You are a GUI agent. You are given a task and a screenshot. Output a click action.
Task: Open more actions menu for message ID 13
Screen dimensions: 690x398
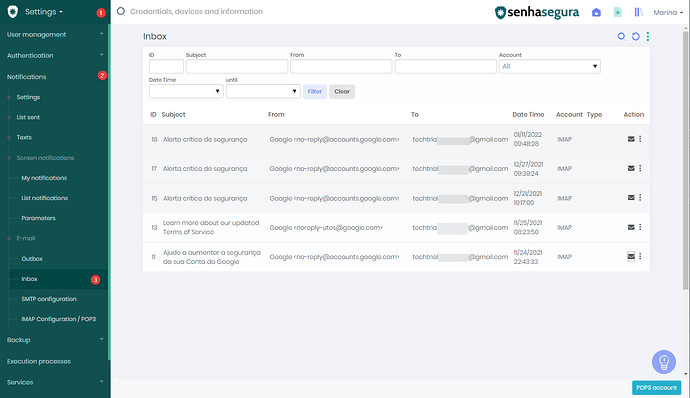(640, 227)
